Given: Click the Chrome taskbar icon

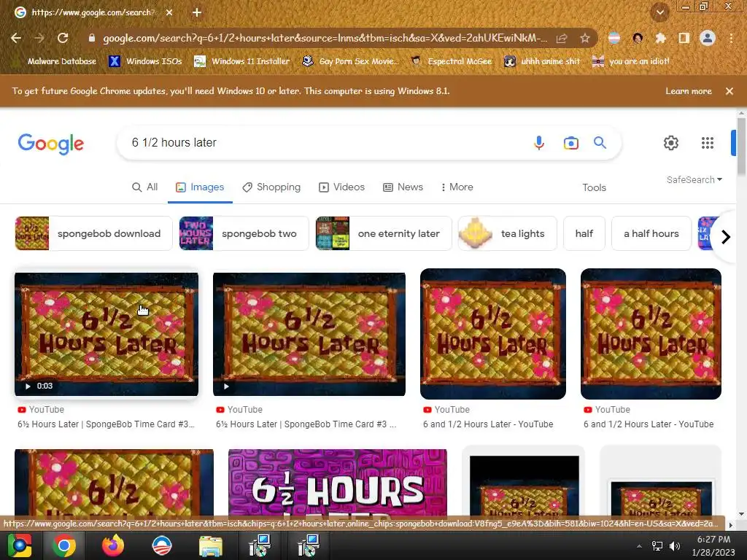Looking at the screenshot, I should (x=64, y=545).
